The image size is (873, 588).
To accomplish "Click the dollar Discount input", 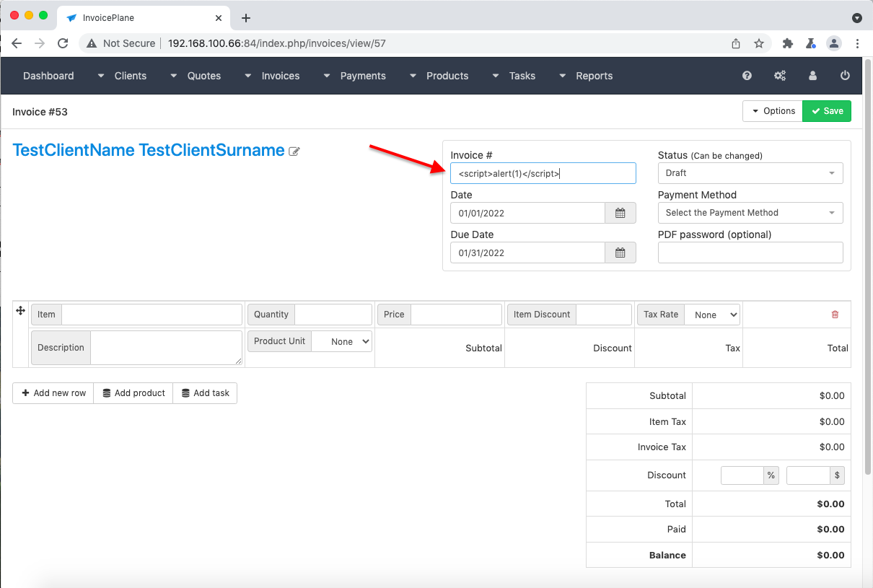I will click(x=808, y=475).
